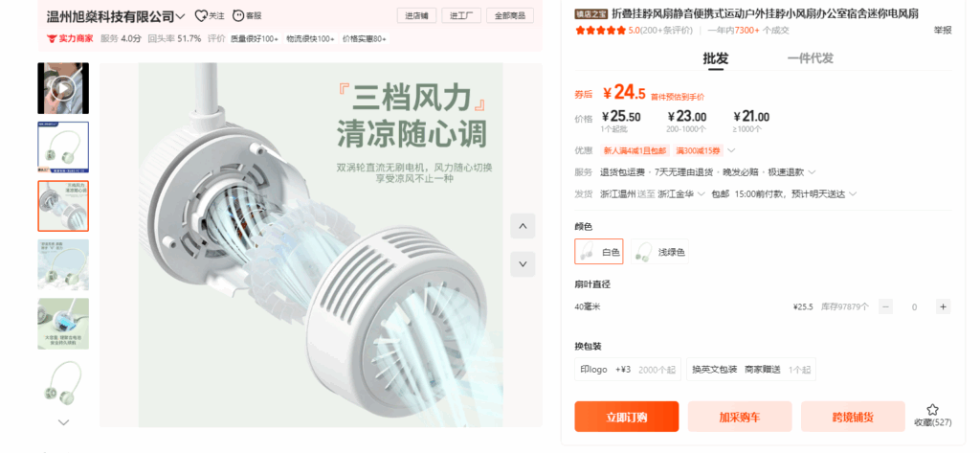Screen dimensions: 980x453
Task: Show next image with down arrow
Action: pyautogui.click(x=523, y=264)
